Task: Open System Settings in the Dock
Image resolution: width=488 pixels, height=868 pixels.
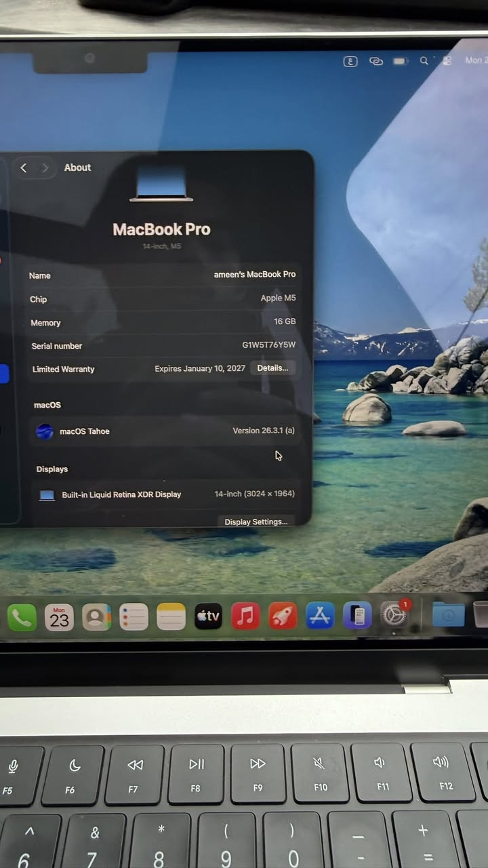Action: point(394,614)
